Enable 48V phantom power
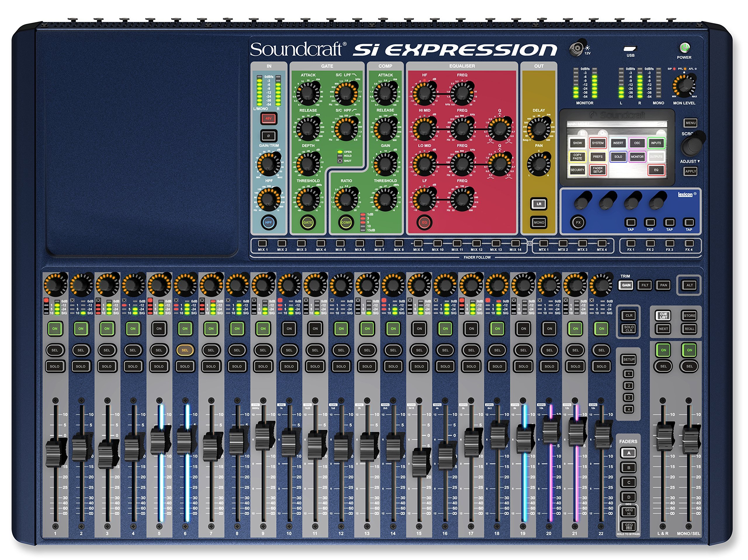 coord(269,118)
